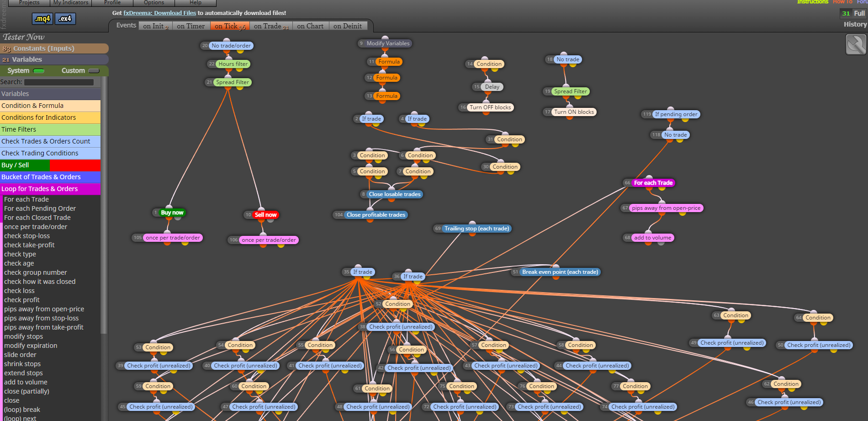This screenshot has height=421, width=868.
Task: Click the Modify Variables block
Action: pos(388,43)
